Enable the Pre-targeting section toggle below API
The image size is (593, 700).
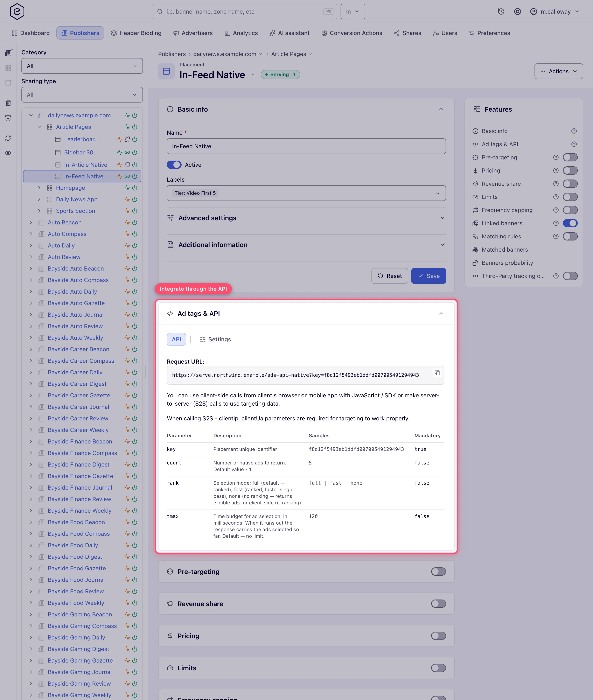pyautogui.click(x=438, y=572)
